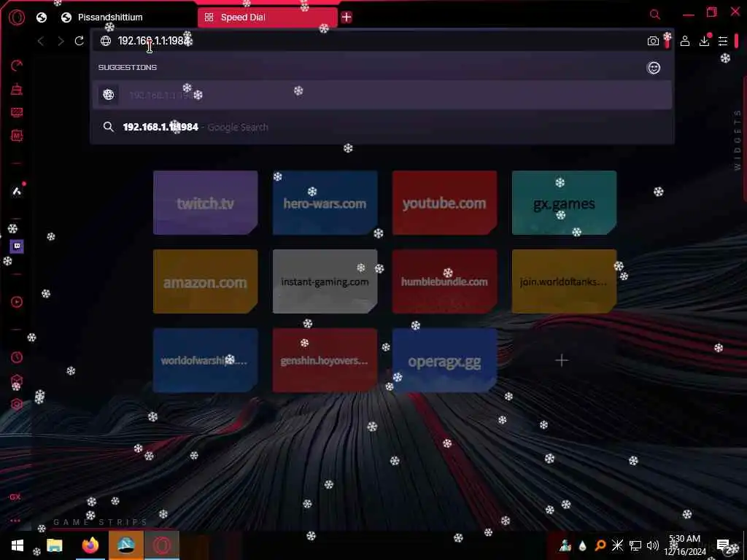Viewport: 747px width, 560px height.
Task: Open the Downloads icon in toolbar
Action: (x=704, y=41)
